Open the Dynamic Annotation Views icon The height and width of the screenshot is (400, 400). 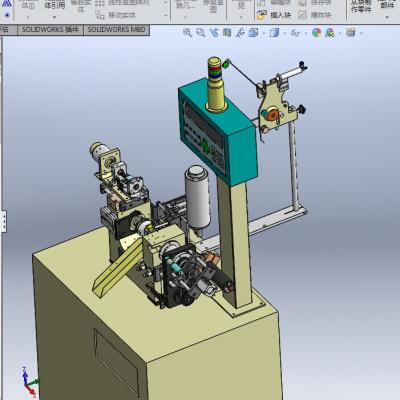240,32
